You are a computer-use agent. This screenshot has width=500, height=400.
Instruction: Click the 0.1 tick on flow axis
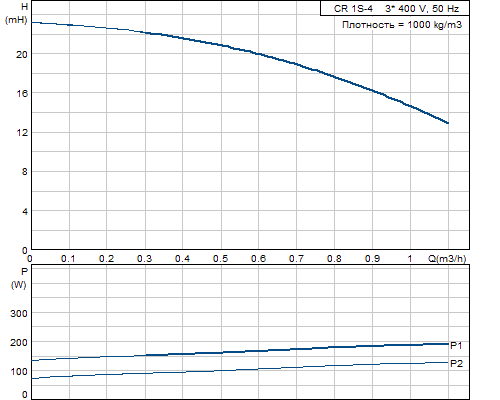click(x=68, y=259)
